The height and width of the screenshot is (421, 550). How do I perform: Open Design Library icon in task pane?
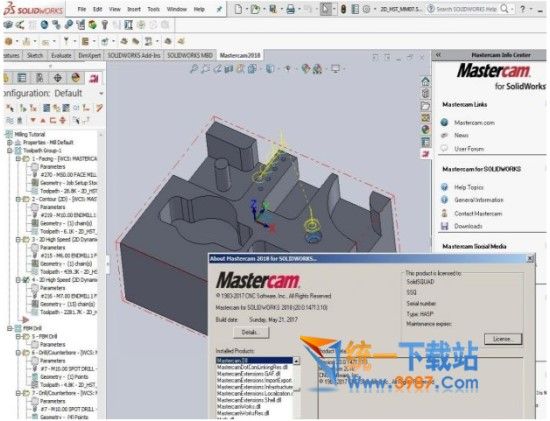tap(425, 93)
